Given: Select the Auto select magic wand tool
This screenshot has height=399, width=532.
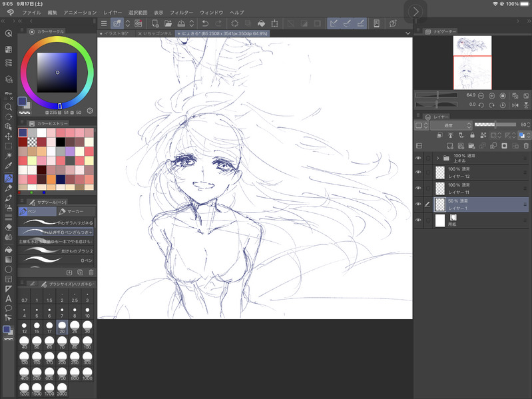Looking at the screenshot, I should click(9, 156).
